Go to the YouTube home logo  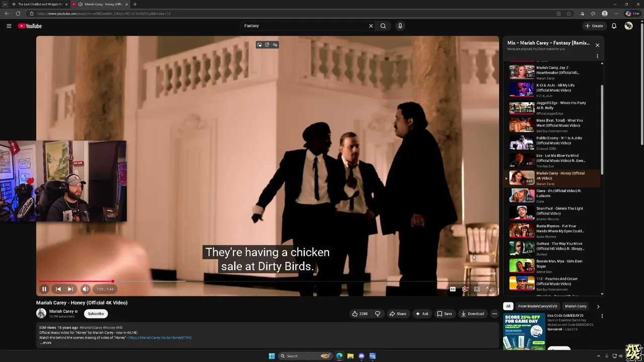pyautogui.click(x=30, y=26)
